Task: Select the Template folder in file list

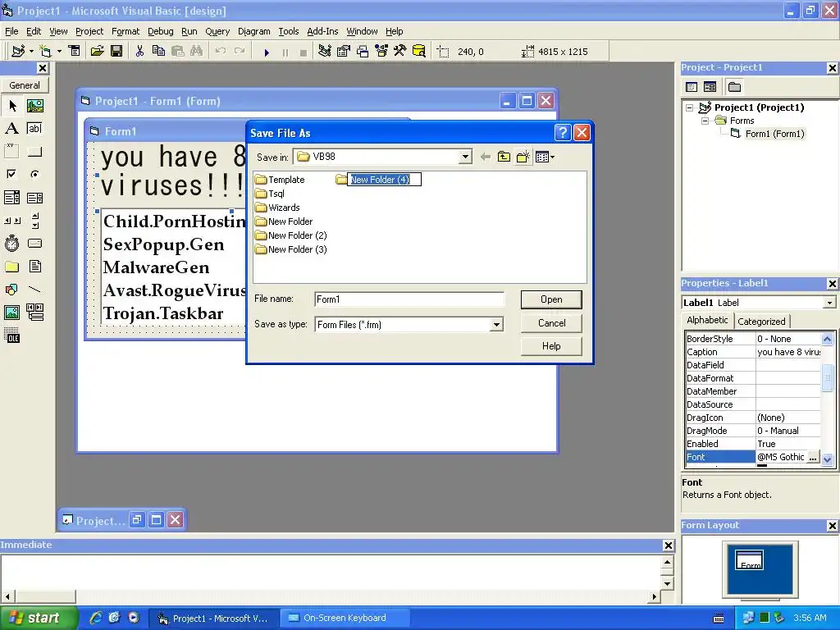Action: click(280, 180)
